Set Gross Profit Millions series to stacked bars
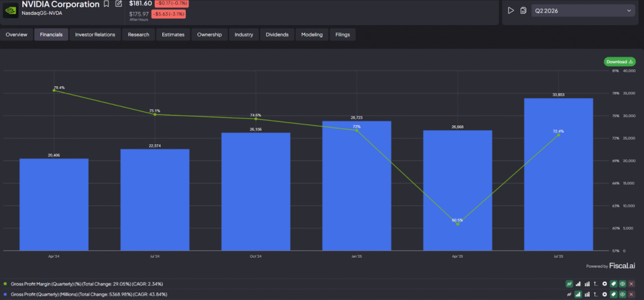This screenshot has height=300, width=644. pyautogui.click(x=587, y=294)
